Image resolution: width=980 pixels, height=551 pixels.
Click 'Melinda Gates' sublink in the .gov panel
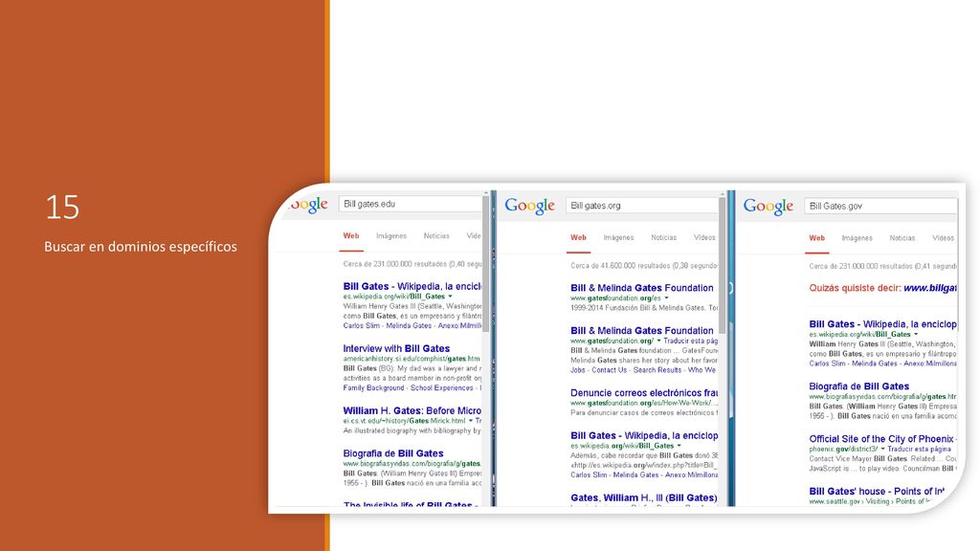875,364
